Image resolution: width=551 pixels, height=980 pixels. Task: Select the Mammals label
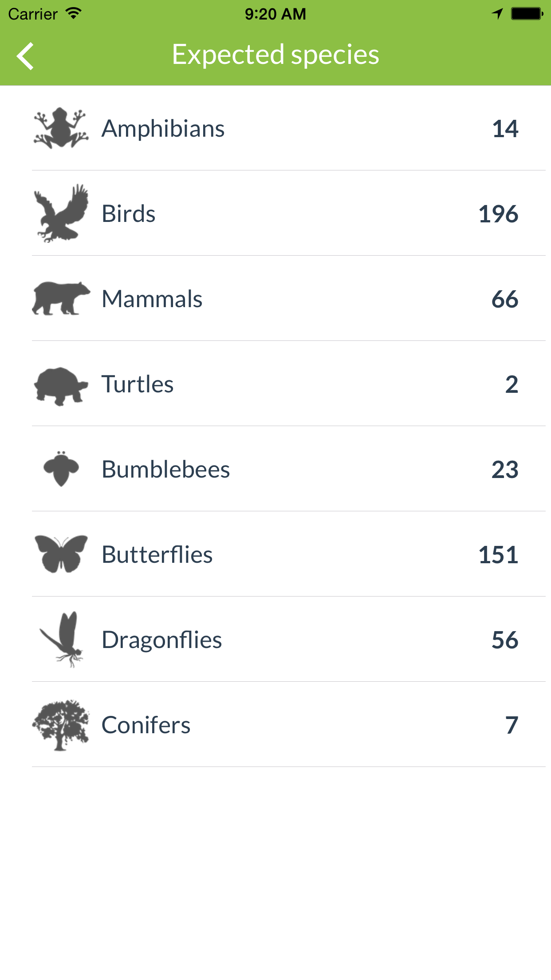(152, 299)
